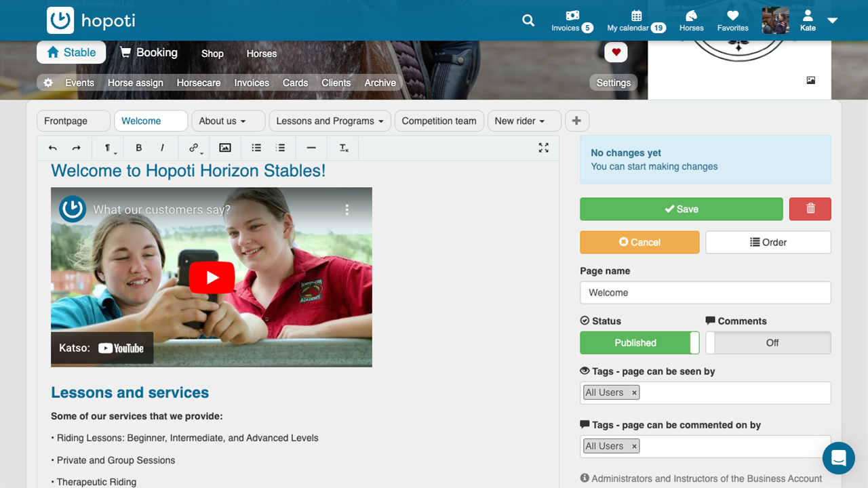
Task: Expand the editor to fullscreen
Action: (544, 148)
